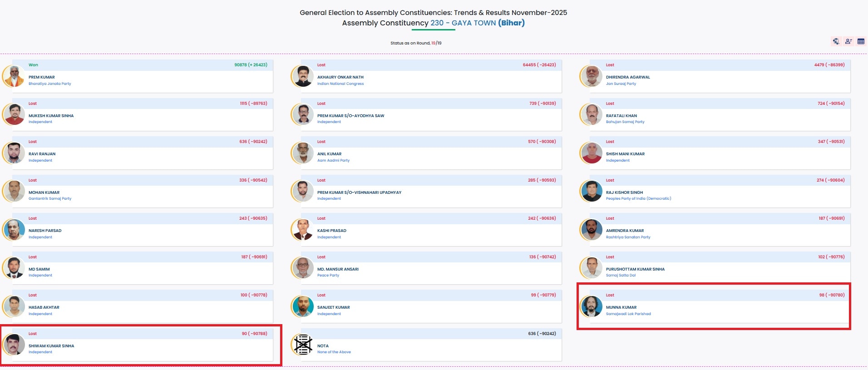Image resolution: width=868 pixels, height=370 pixels.
Task: Click Raj Kishor Singh's photo
Action: 592,191
